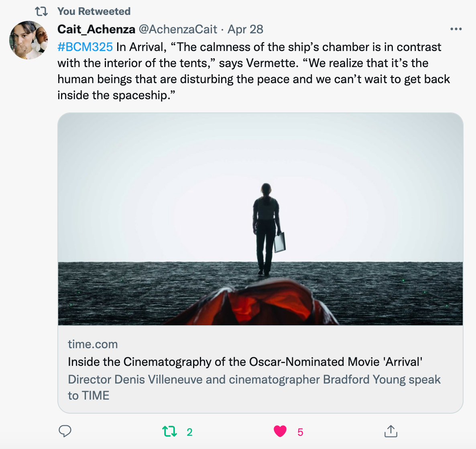This screenshot has height=449, width=476.
Task: Click the small retweet icon beside You Retweeted
Action: coord(41,11)
